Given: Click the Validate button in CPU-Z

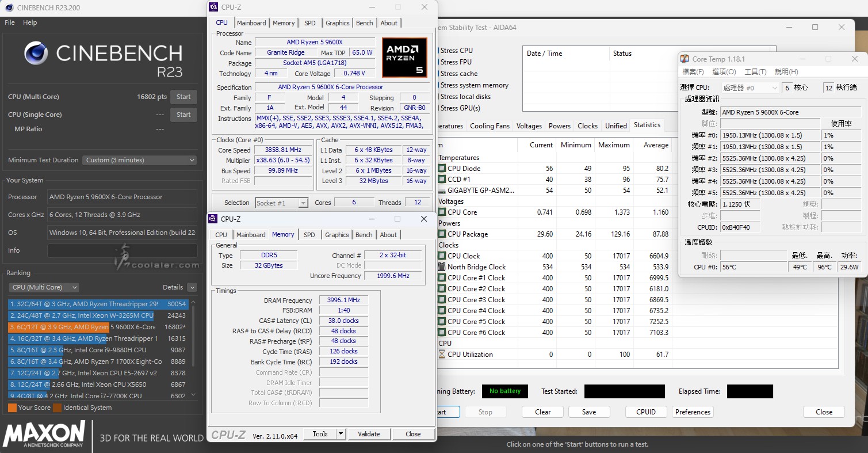Looking at the screenshot, I should [x=369, y=434].
